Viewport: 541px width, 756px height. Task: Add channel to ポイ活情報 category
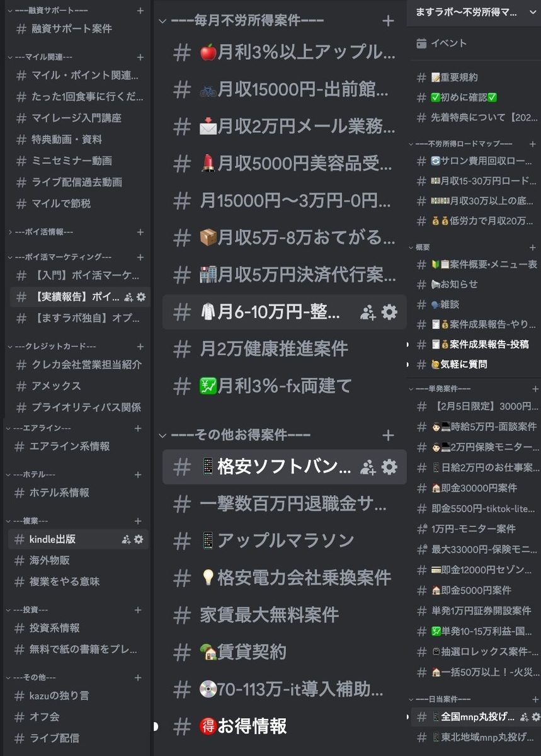pos(140,232)
